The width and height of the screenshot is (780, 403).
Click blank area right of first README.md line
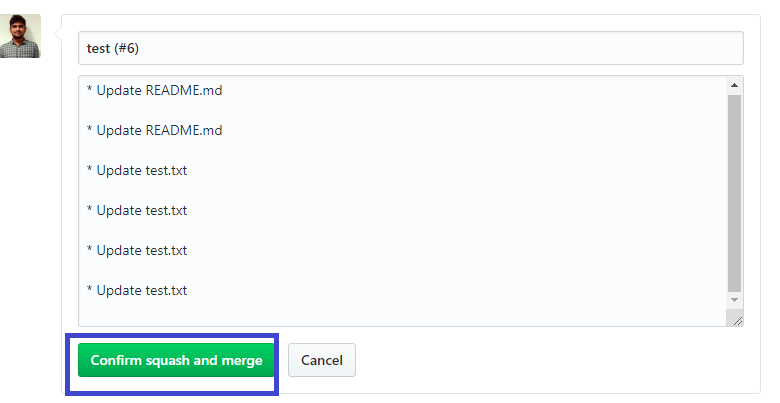point(450,90)
